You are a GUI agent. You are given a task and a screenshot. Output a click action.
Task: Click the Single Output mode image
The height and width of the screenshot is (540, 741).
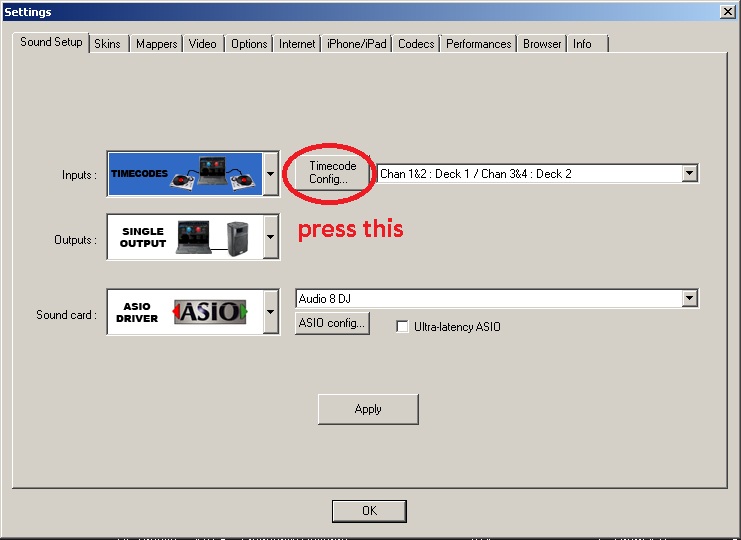185,239
